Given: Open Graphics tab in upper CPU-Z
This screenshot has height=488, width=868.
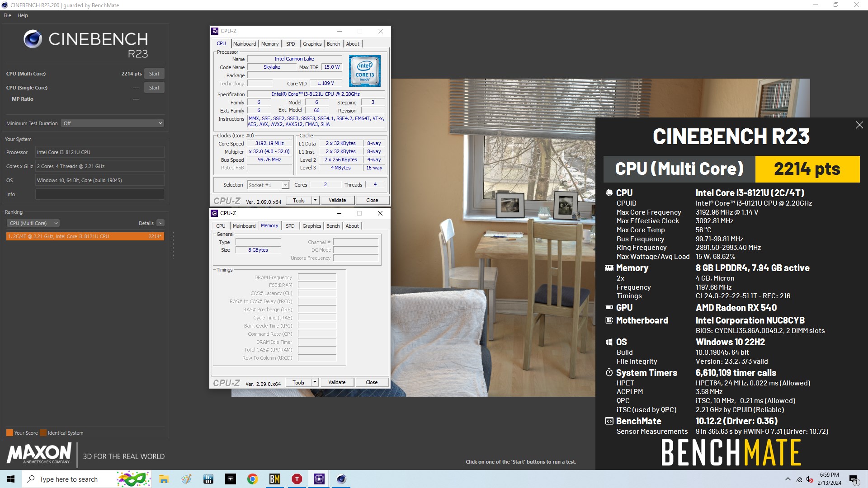Looking at the screenshot, I should pyautogui.click(x=312, y=44).
